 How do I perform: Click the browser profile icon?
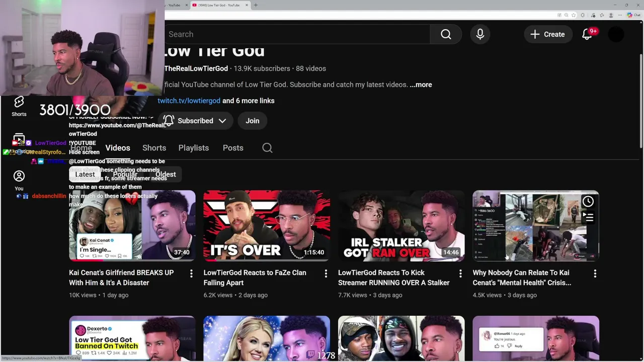(611, 15)
